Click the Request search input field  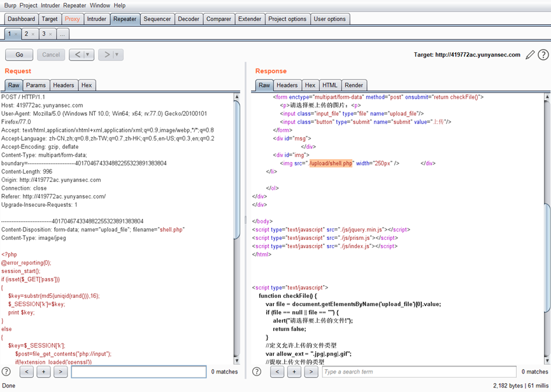click(x=139, y=372)
